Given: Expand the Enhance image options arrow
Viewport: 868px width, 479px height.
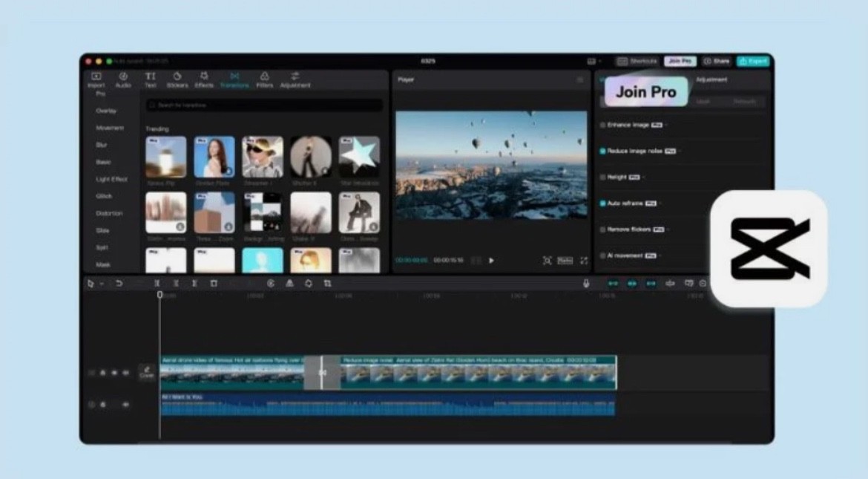Looking at the screenshot, I should 666,126.
